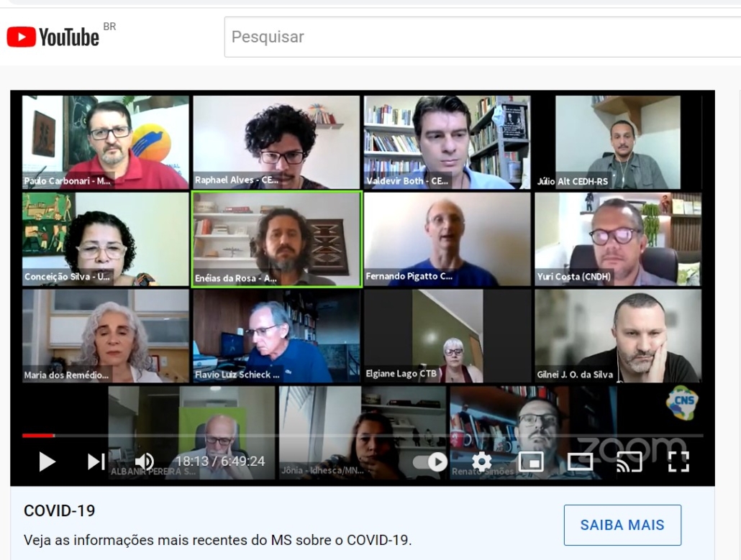The width and height of the screenshot is (741, 560).
Task: Click the CNS logo watermark
Action: [x=682, y=403]
